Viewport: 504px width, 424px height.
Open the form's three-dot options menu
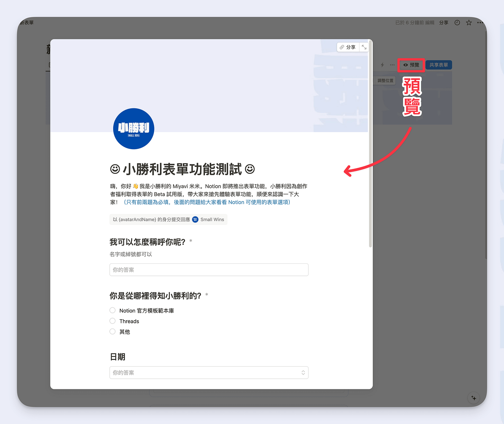[392, 65]
